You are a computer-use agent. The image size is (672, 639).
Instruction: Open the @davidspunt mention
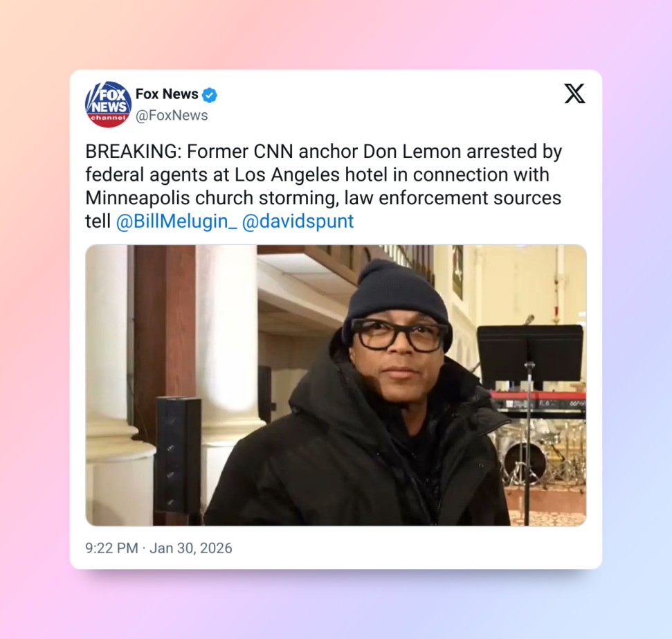pos(298,222)
